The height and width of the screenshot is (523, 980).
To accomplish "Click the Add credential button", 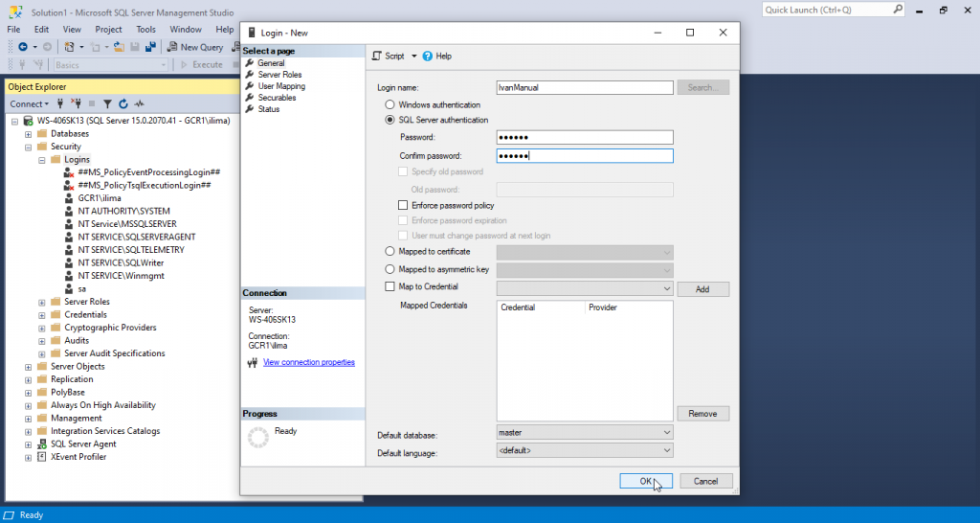I will [703, 289].
